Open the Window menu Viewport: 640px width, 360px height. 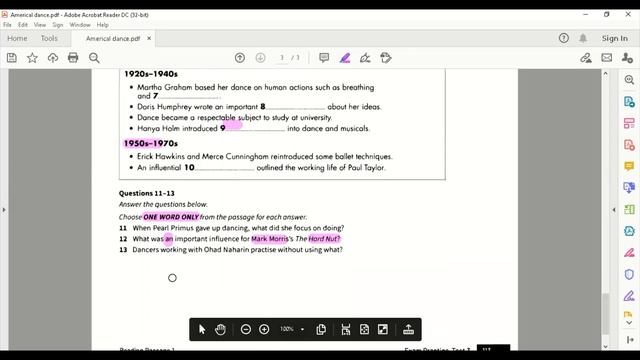coord(80,25)
